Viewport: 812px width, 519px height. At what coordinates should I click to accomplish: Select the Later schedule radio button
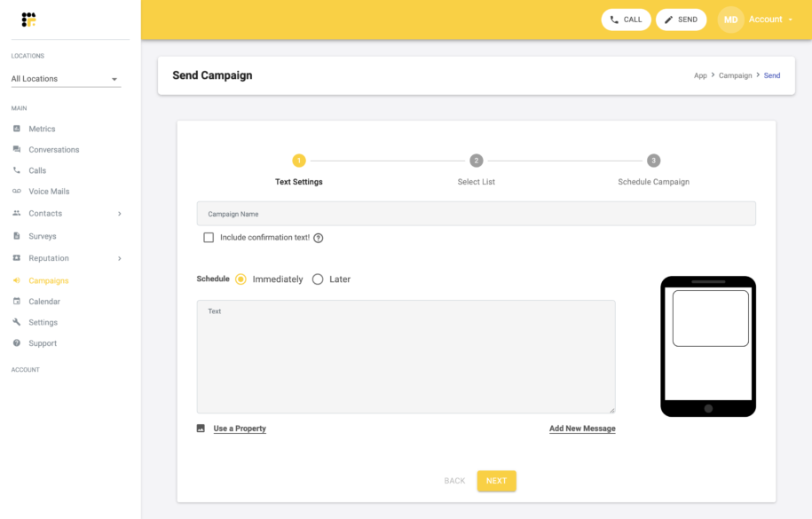(318, 279)
